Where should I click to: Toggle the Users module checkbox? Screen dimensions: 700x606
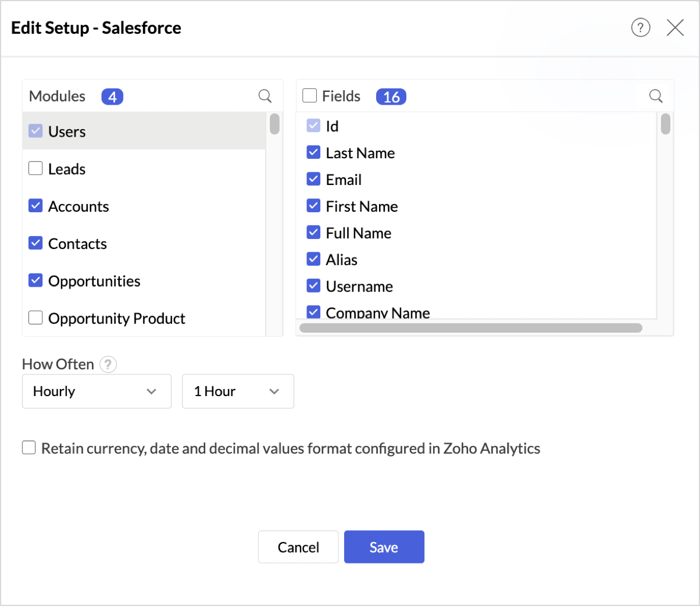(x=35, y=131)
